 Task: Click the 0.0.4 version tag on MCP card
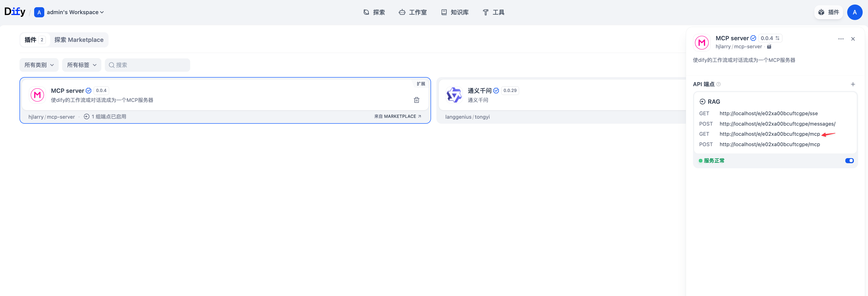click(101, 91)
